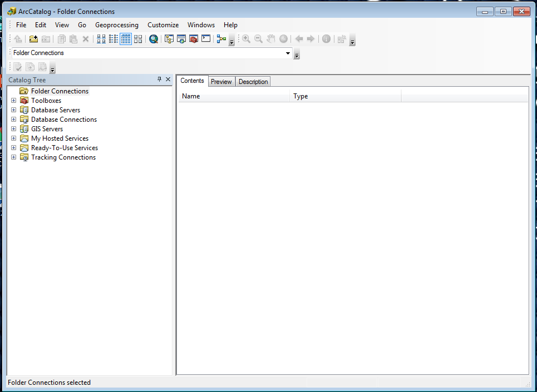The width and height of the screenshot is (537, 392).
Task: Switch to the Contents tab
Action: click(x=192, y=81)
